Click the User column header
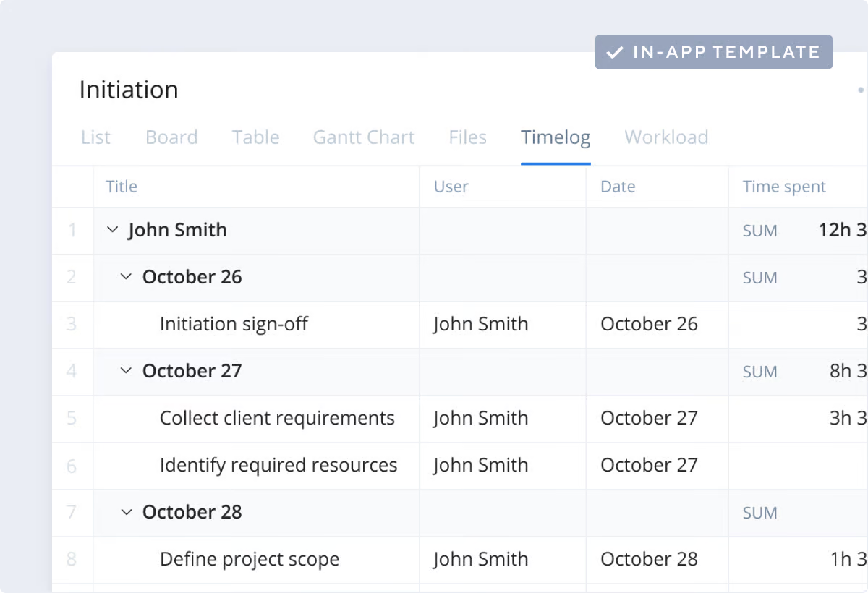This screenshot has width=868, height=593. [451, 187]
